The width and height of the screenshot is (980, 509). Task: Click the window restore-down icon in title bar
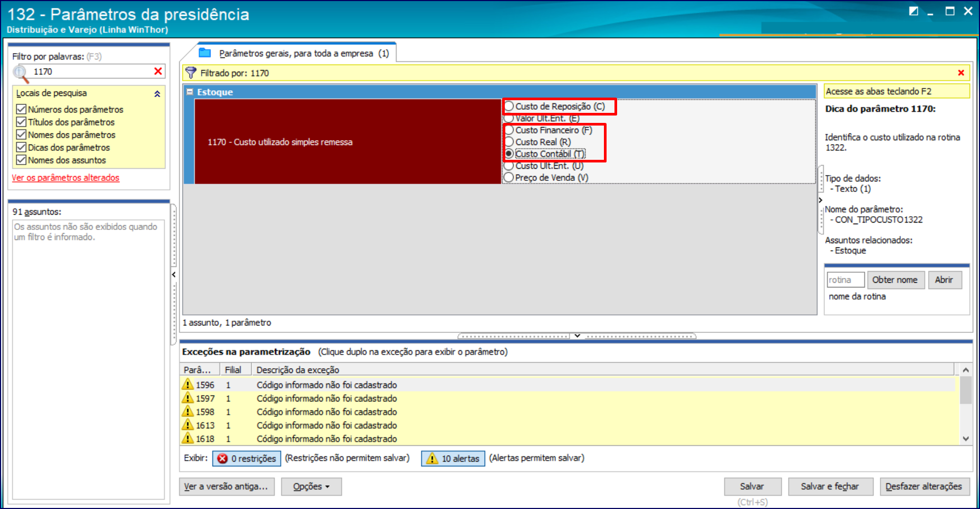point(914,11)
